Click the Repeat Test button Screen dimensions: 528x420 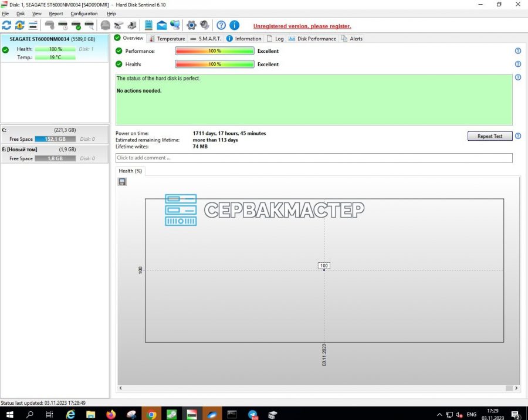(490, 136)
